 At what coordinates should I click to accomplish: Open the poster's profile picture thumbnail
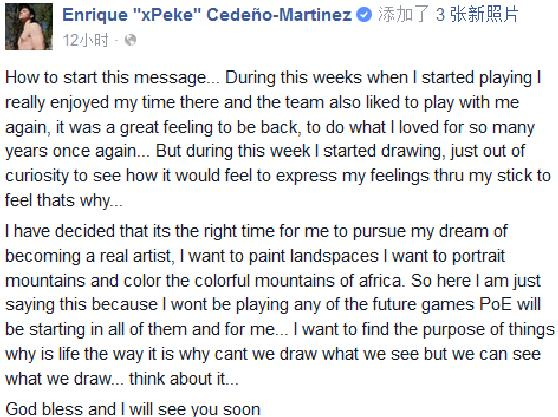(x=29, y=27)
